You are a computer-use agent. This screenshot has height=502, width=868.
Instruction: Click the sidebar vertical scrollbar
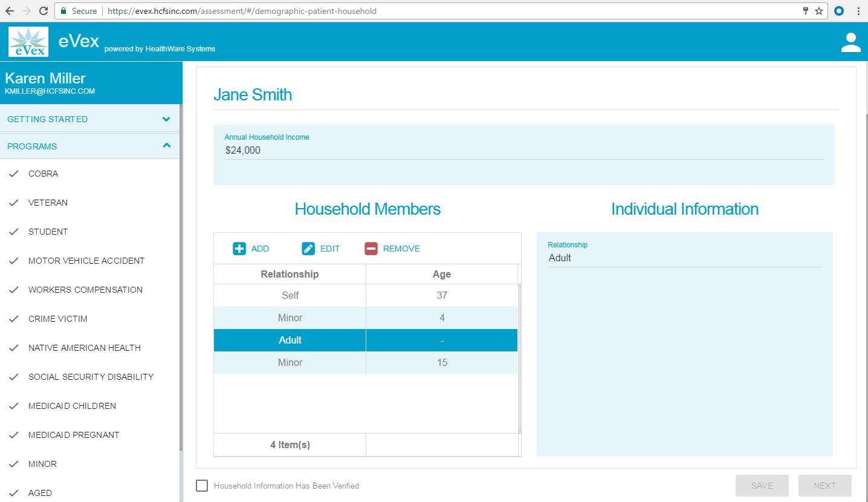[x=181, y=302]
